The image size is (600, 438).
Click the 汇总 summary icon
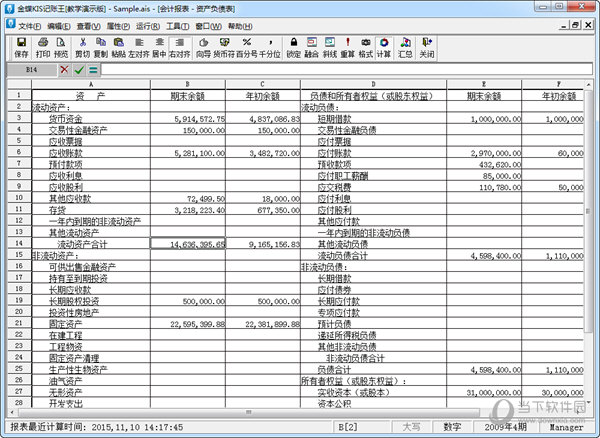click(x=405, y=48)
